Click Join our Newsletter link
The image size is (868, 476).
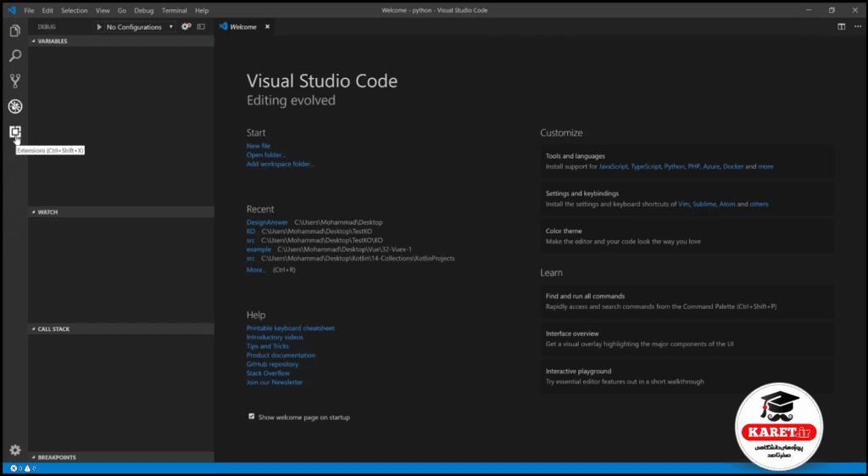click(275, 383)
